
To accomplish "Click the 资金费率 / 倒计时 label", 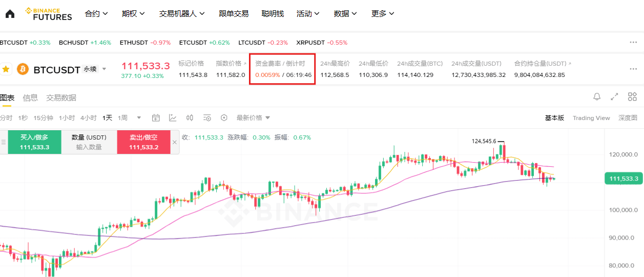I will (280, 64).
